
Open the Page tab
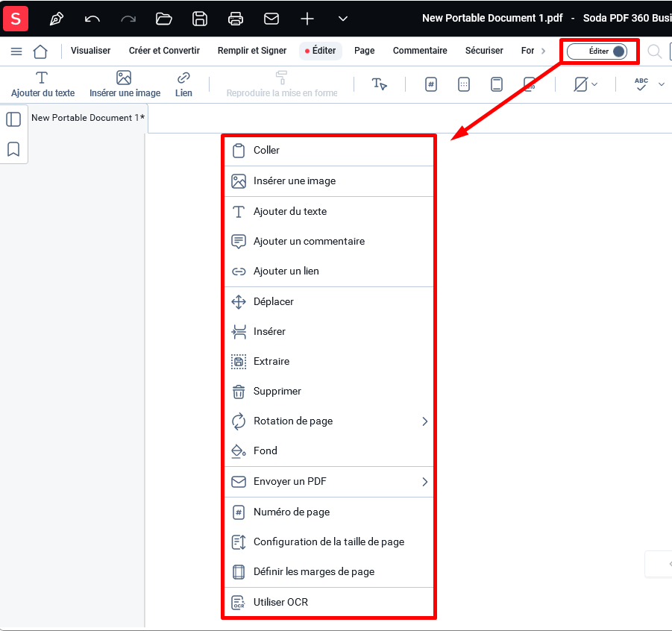tap(364, 51)
